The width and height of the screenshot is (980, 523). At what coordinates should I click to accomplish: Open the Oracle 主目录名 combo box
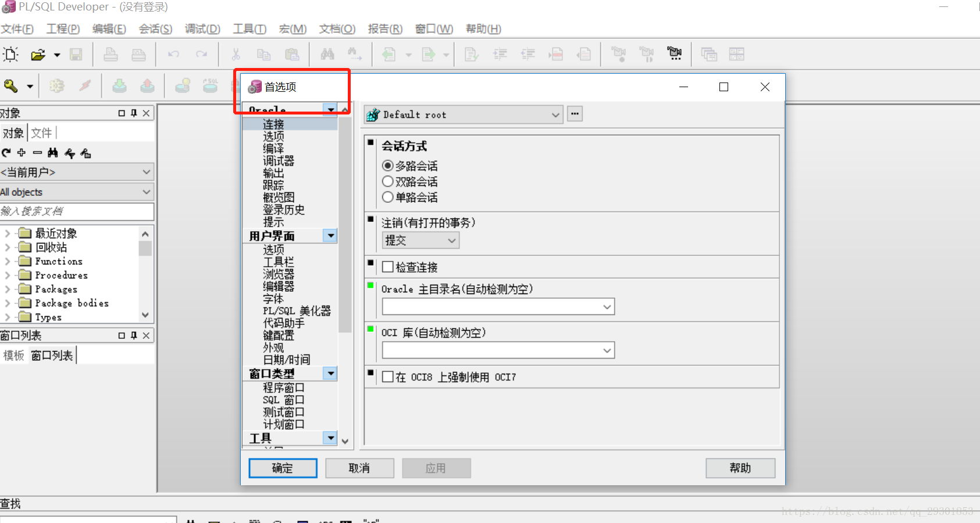pyautogui.click(x=498, y=306)
